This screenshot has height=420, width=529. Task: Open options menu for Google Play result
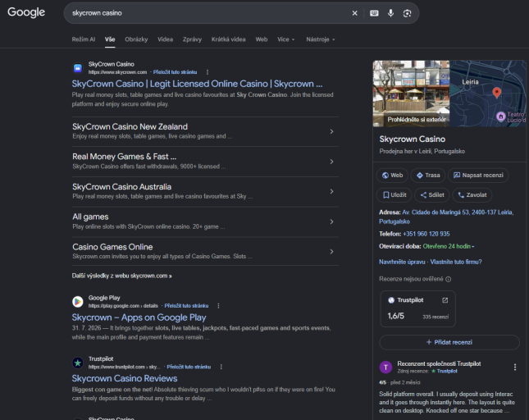tap(219, 306)
